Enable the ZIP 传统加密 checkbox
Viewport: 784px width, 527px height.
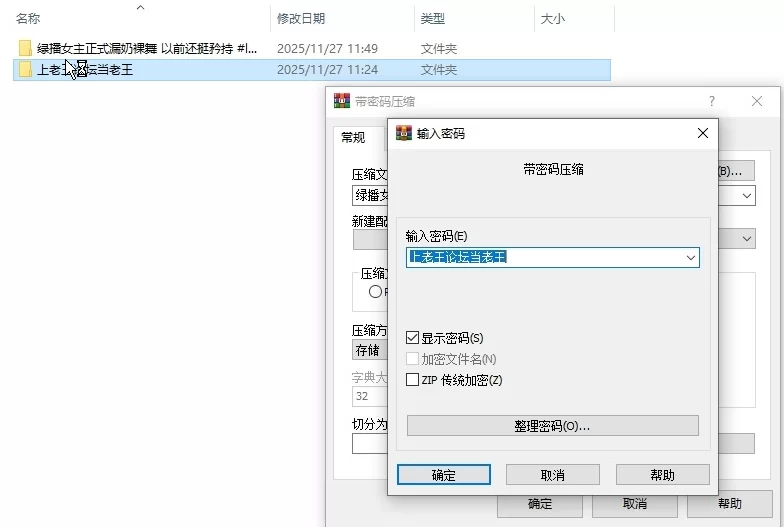tap(413, 380)
